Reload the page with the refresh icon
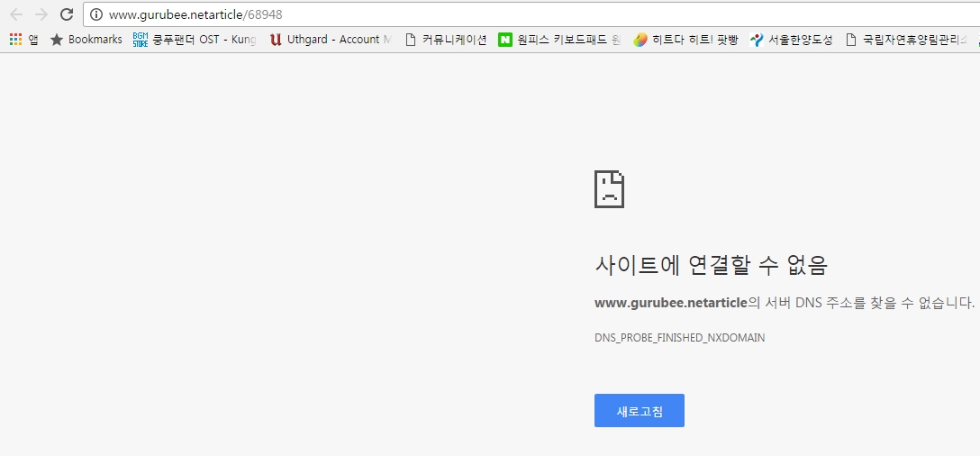This screenshot has height=456, width=980. [x=67, y=14]
